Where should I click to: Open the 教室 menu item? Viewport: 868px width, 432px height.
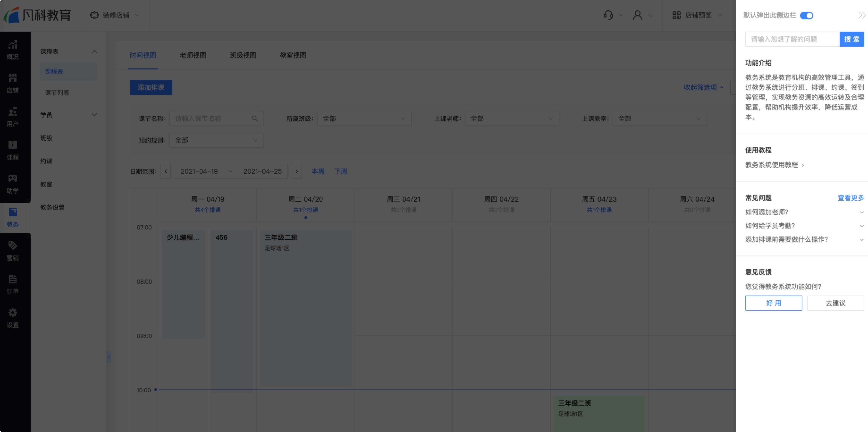coord(46,184)
